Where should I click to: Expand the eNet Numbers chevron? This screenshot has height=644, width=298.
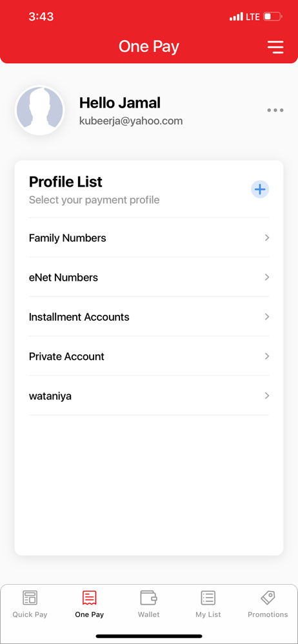click(x=267, y=277)
